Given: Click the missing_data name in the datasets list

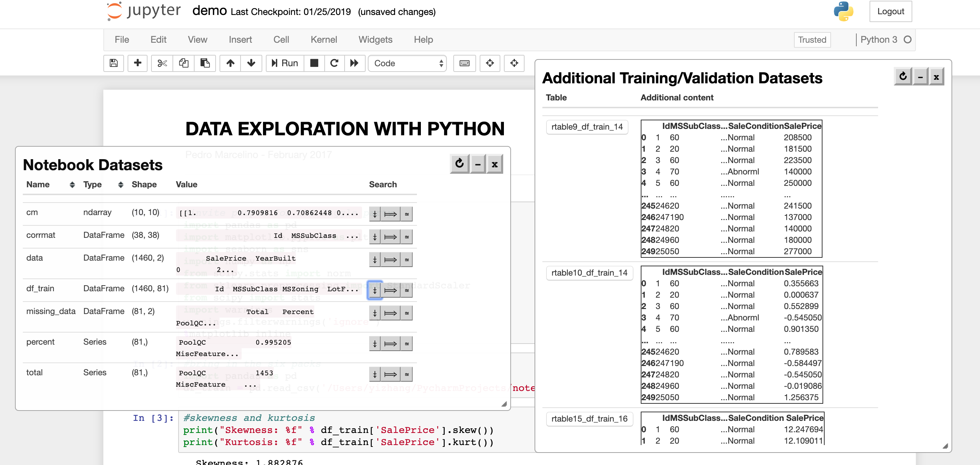Looking at the screenshot, I should pyautogui.click(x=51, y=312).
